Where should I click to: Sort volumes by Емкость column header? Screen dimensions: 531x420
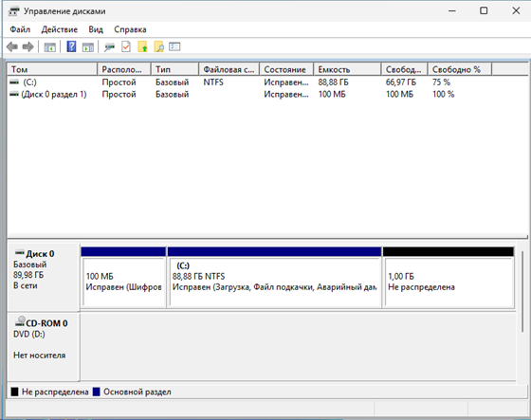[347, 69]
